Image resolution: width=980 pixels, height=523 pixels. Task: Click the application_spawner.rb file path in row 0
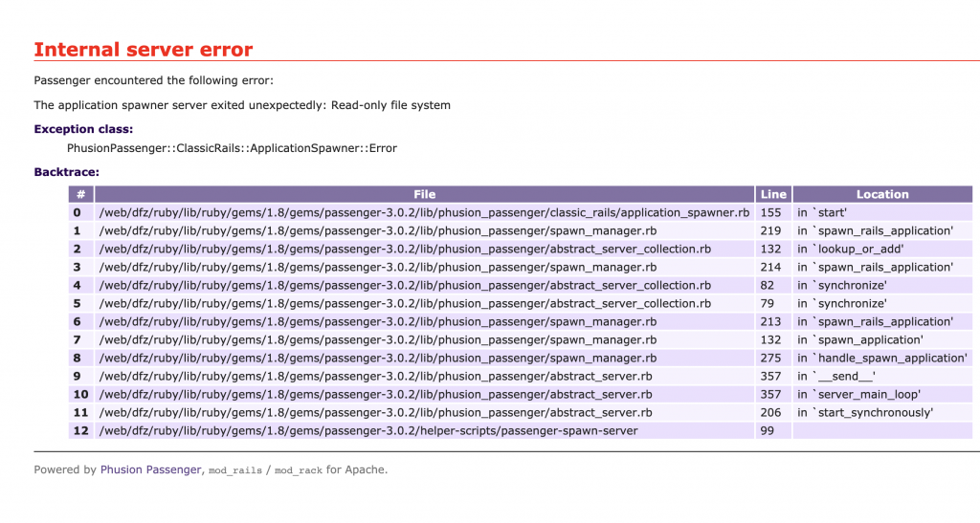424,212
